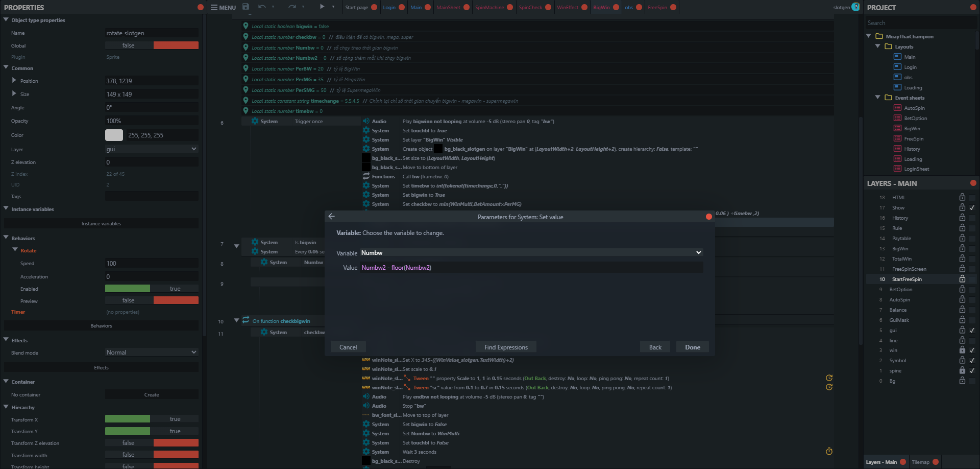The height and width of the screenshot is (469, 980).
Task: Click the System gear icon on Trigger once
Action: point(255,121)
